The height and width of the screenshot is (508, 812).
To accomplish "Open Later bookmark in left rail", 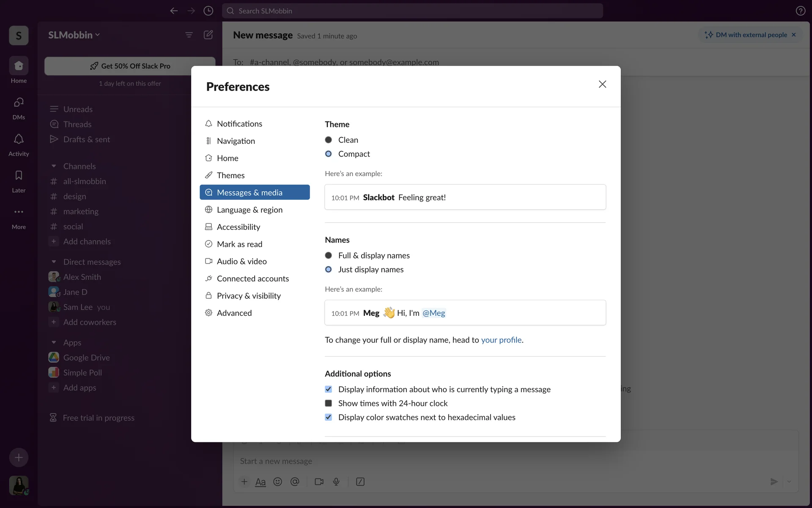I will 19,176.
